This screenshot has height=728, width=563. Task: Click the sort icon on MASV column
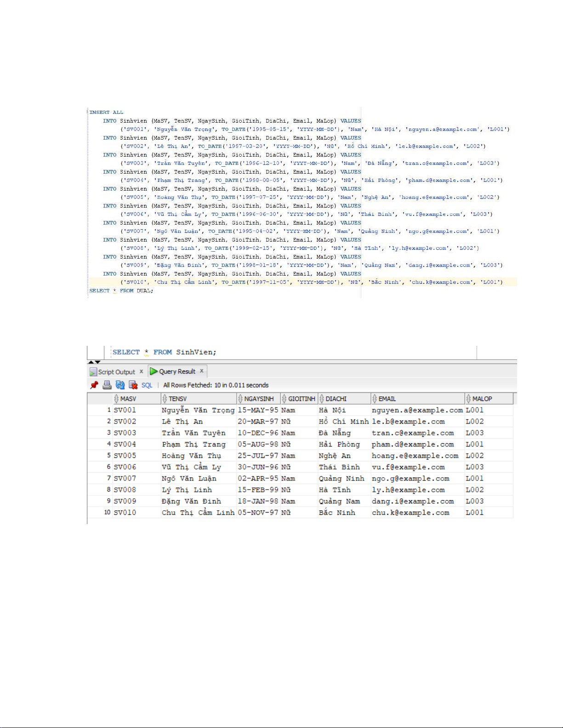(x=117, y=399)
